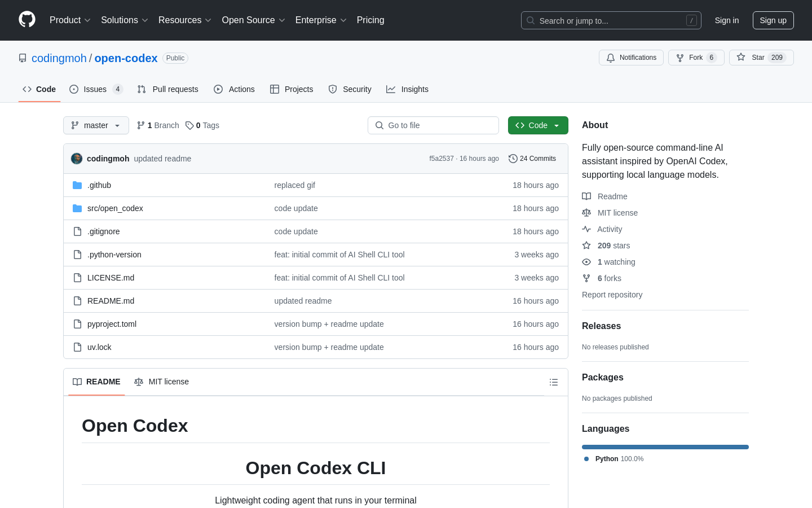The height and width of the screenshot is (508, 812).
Task: Open the 'replaced gif' commit message
Action: pos(295,185)
